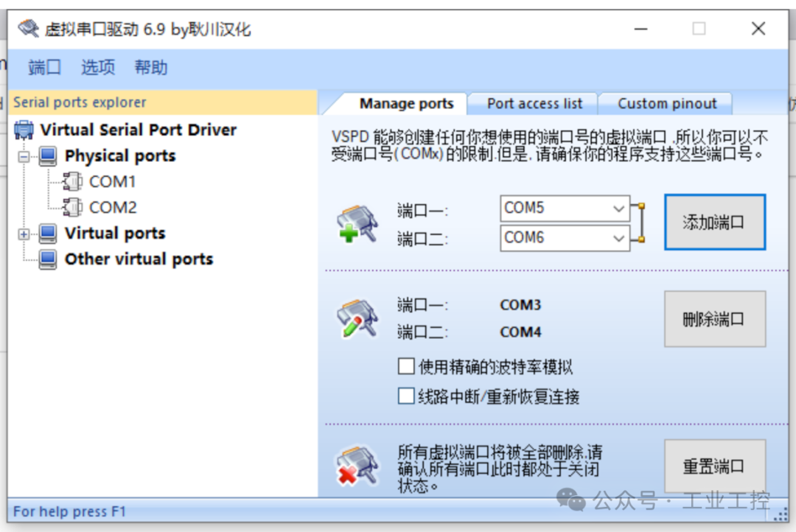The image size is (796, 532).
Task: Click the Serial ports explorer header
Action: [162, 102]
